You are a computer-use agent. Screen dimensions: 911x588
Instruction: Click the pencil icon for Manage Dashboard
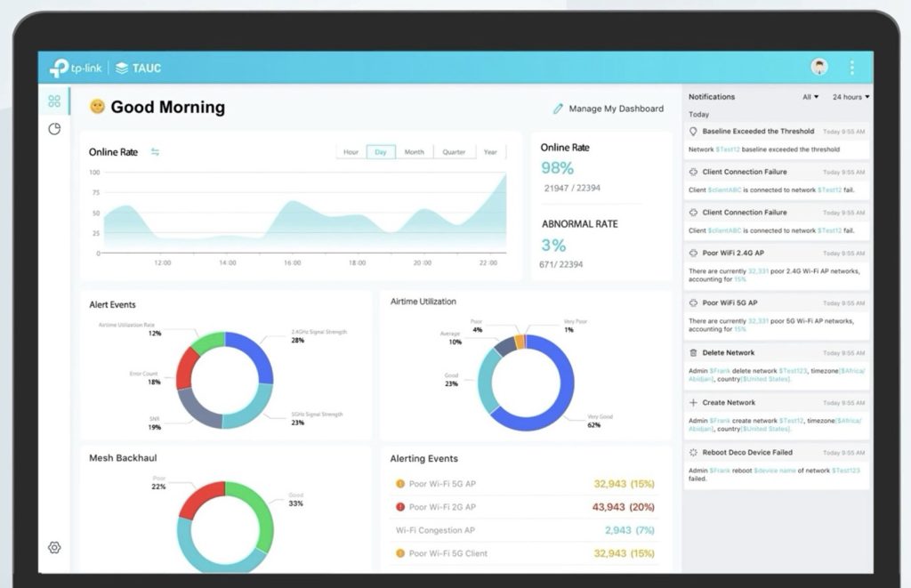point(558,109)
